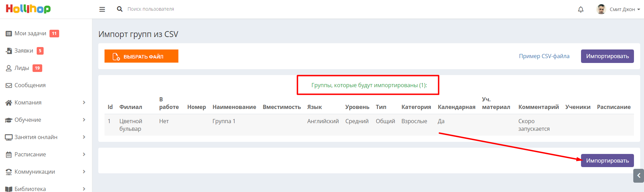644x192 pixels.
Task: Open Заявки in the sidebar
Action: (24, 51)
